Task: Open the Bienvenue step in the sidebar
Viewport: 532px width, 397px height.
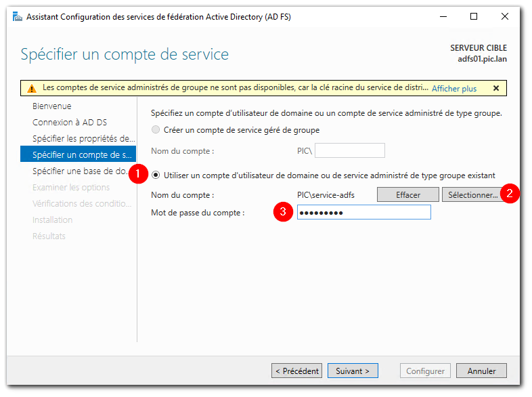Action: (52, 106)
